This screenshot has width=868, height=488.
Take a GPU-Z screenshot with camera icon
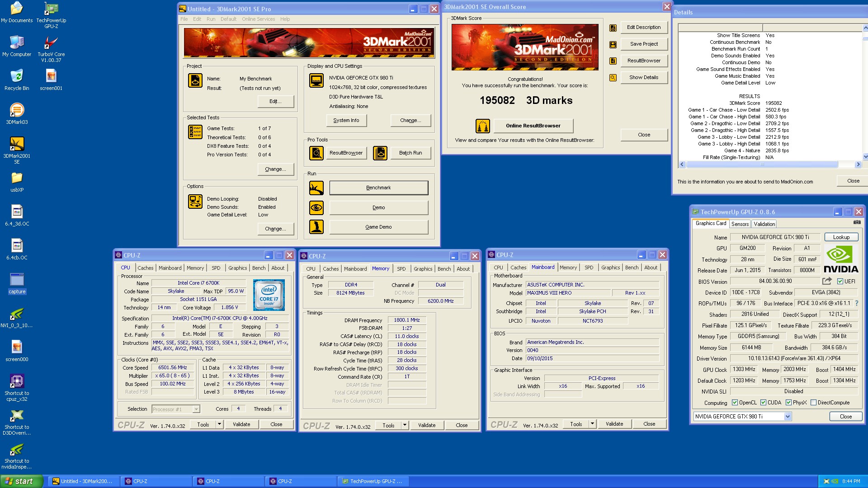click(x=857, y=222)
